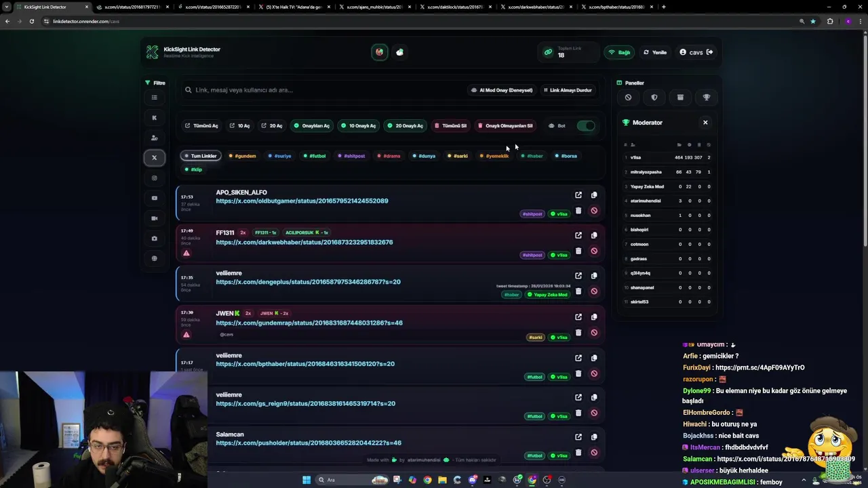Click the white cloud icon in header
Viewport: 868px width, 488px height.
pyautogui.click(x=399, y=52)
